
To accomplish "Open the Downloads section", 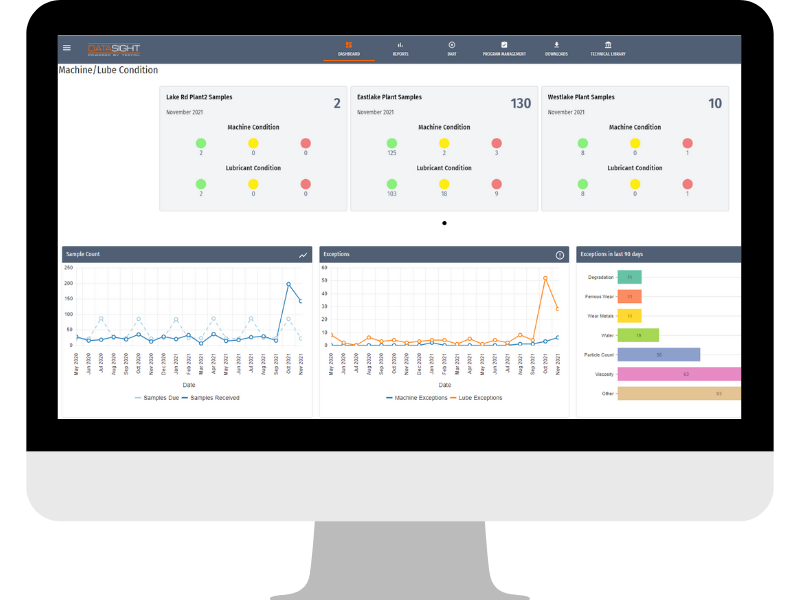I will [x=558, y=46].
